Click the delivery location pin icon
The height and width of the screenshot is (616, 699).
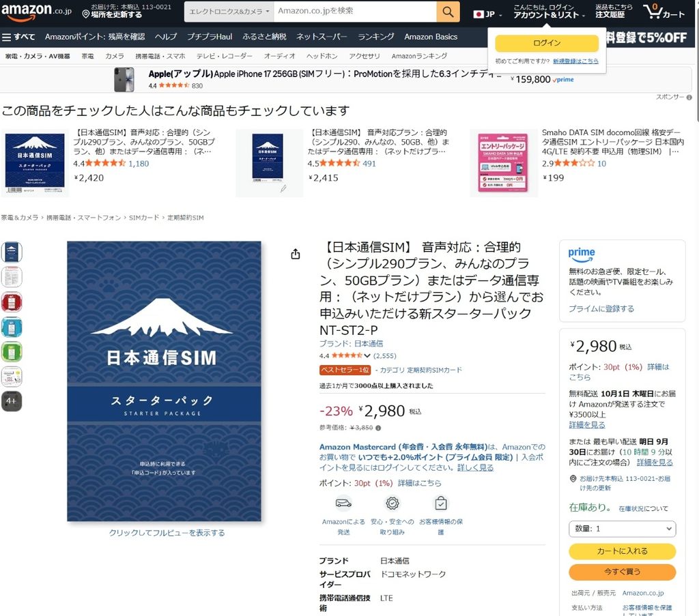click(x=86, y=15)
